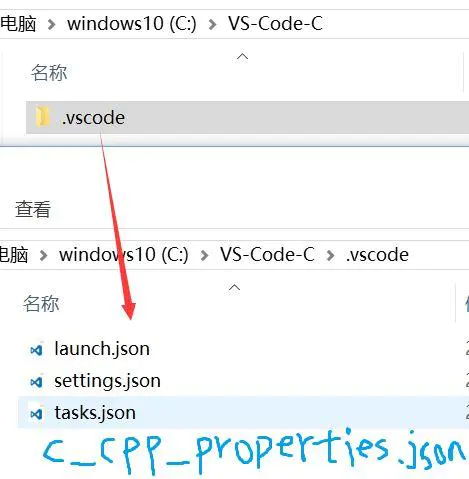Select the tasks.json file row
469x479 pixels.
coord(243,412)
